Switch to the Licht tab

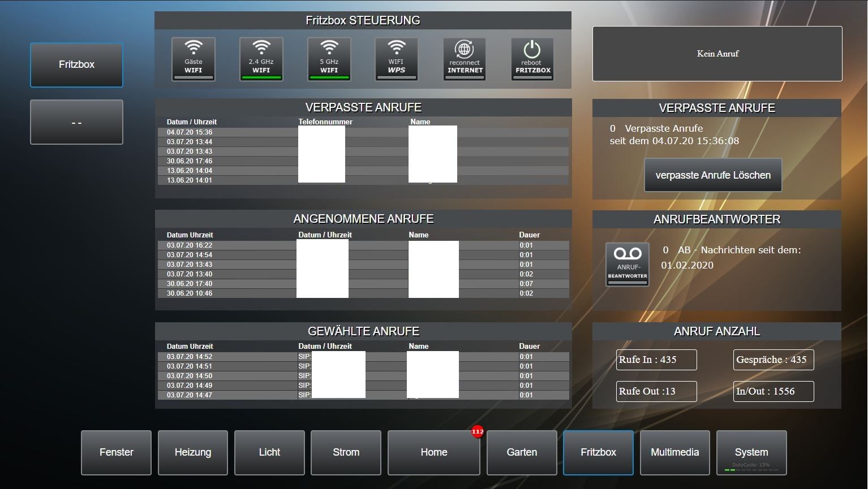[x=269, y=453]
